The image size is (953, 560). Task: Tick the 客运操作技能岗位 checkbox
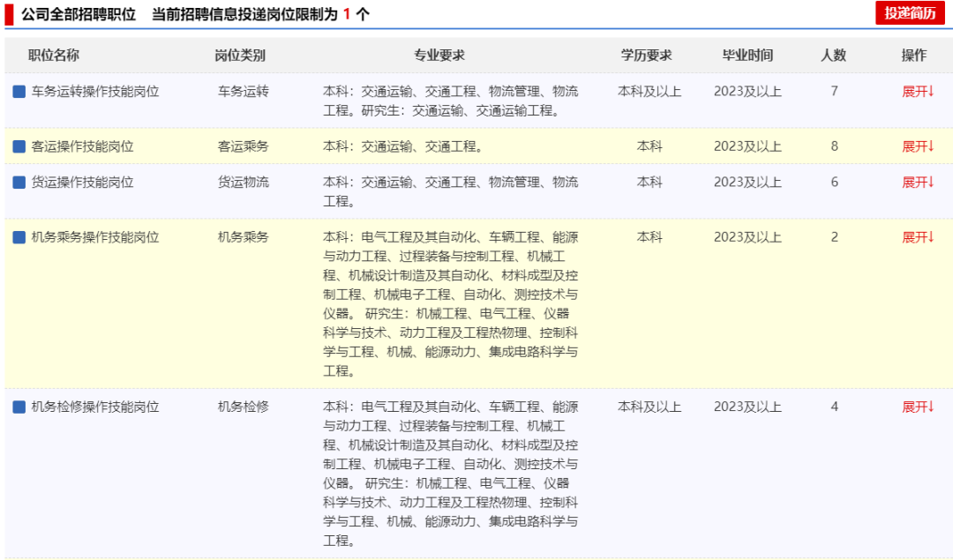[19, 146]
